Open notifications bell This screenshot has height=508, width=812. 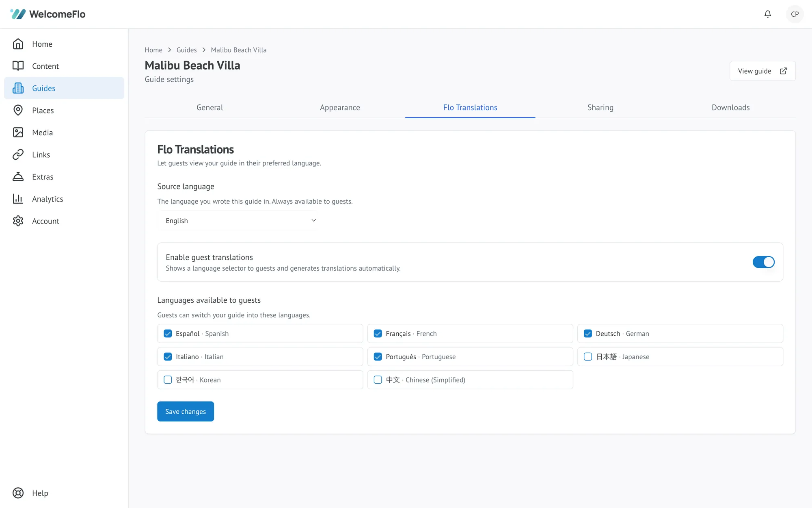point(767,14)
